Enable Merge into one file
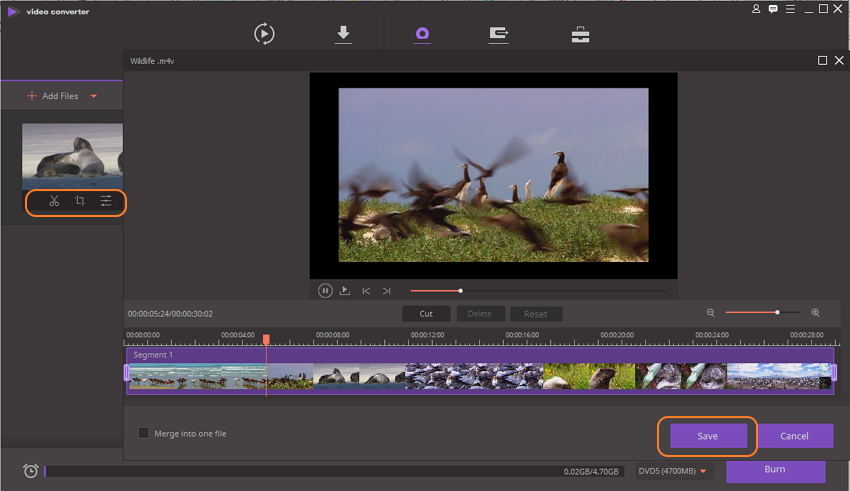Image resolution: width=850 pixels, height=491 pixels. pyautogui.click(x=144, y=433)
